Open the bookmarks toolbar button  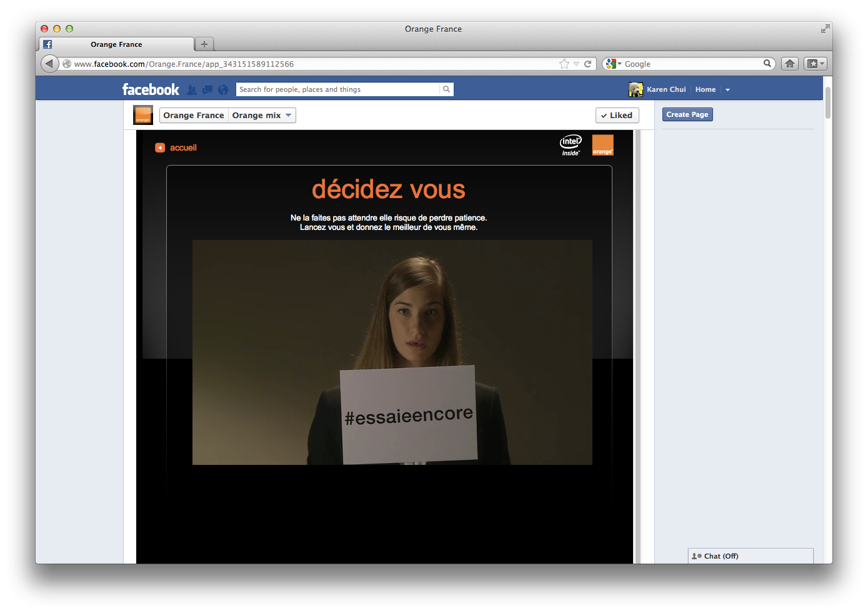coord(815,64)
